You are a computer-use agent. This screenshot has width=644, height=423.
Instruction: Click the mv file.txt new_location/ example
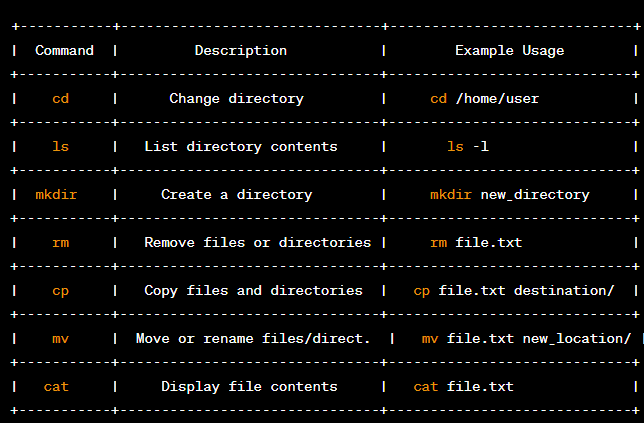(x=526, y=339)
